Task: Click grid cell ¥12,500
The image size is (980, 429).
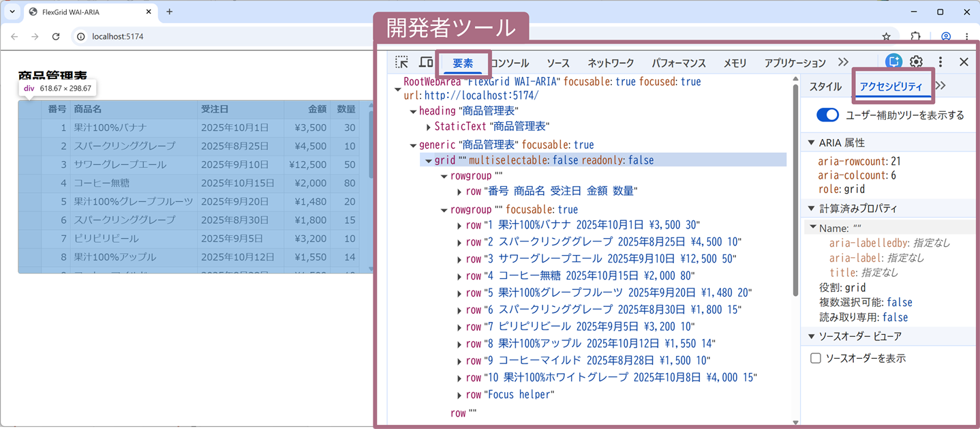Action: pyautogui.click(x=307, y=164)
